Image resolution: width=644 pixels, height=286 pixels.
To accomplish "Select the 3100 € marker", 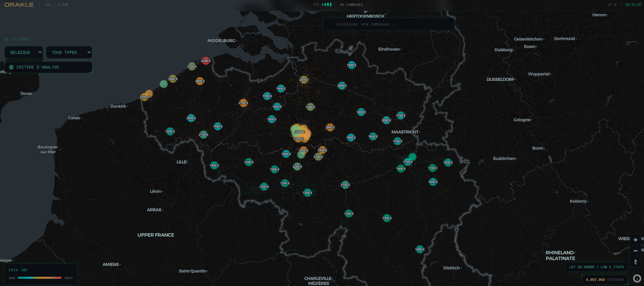I will coord(298,139).
